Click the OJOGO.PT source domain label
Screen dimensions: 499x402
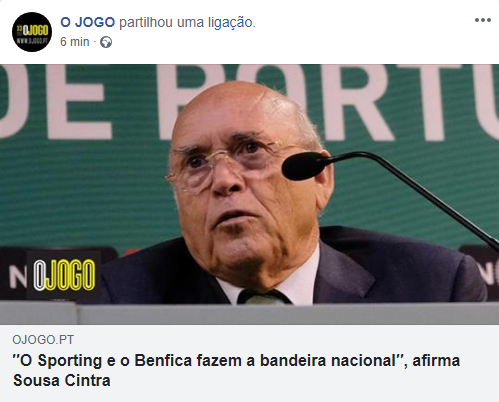43,340
